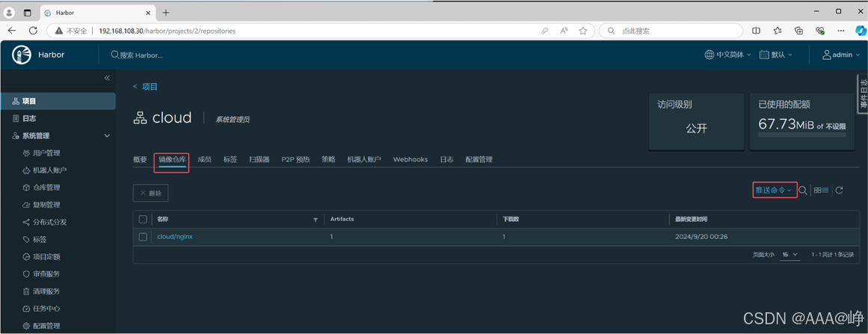This screenshot has height=334, width=868.
Task: Open 复制管理 in the sidebar
Action: click(x=46, y=205)
